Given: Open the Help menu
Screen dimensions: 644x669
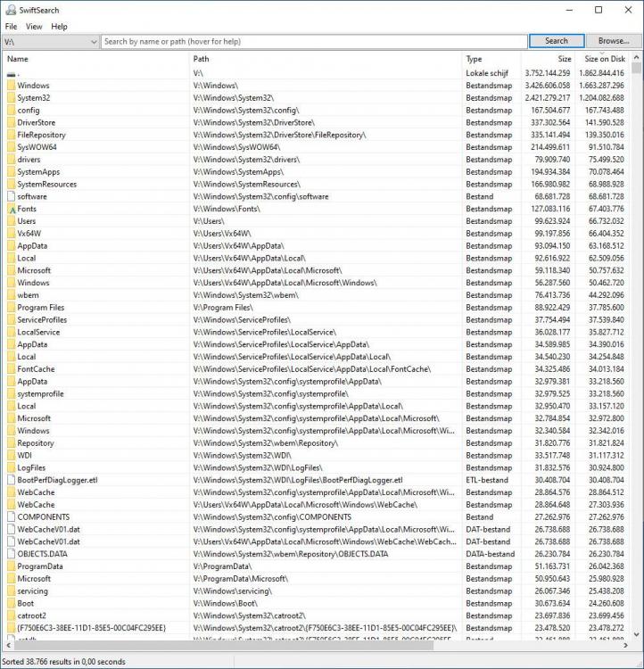Looking at the screenshot, I should 59,27.
